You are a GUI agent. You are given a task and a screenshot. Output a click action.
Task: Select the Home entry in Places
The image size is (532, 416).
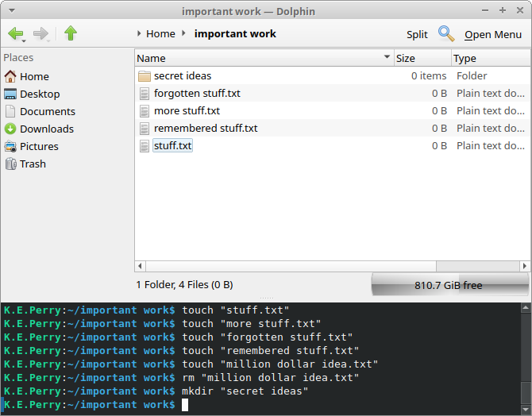pos(34,77)
